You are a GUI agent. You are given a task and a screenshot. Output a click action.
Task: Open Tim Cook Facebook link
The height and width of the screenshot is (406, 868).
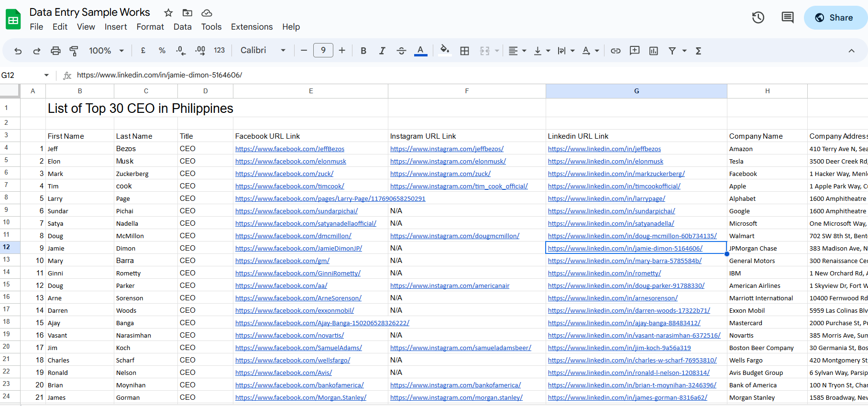pos(289,187)
